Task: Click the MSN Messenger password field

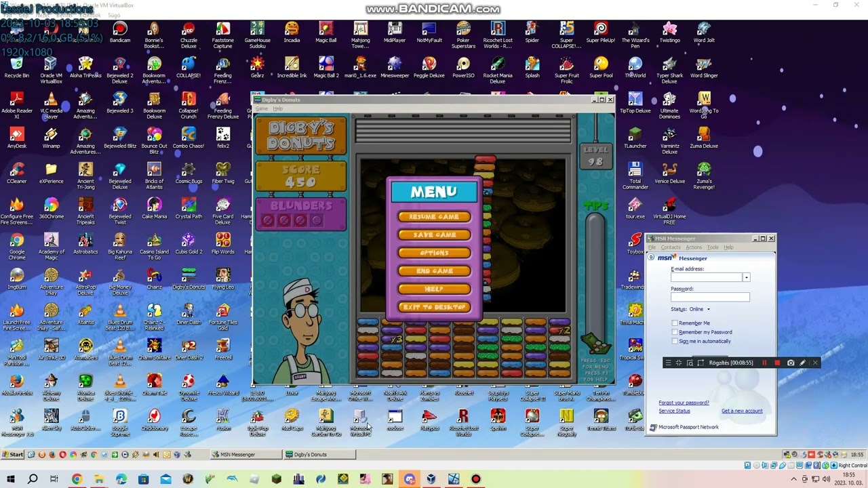Action: pos(710,297)
